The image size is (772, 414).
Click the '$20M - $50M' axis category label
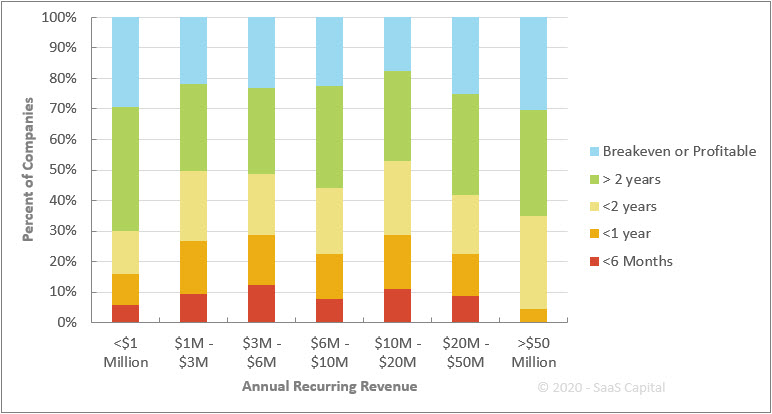(465, 352)
